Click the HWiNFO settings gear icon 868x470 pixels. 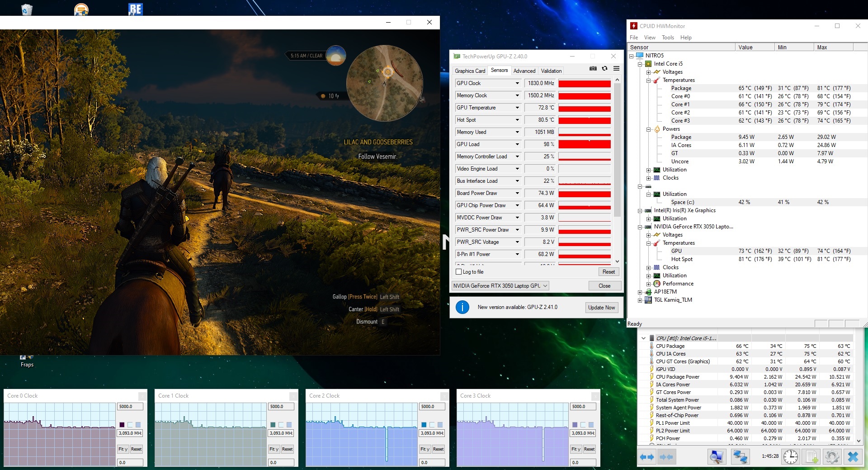click(x=832, y=457)
